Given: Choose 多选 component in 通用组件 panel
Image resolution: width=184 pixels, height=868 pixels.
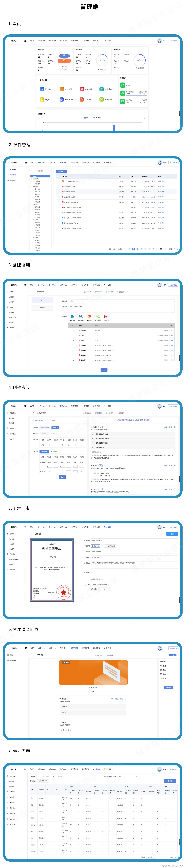Looking at the screenshot, I should coord(163,670).
